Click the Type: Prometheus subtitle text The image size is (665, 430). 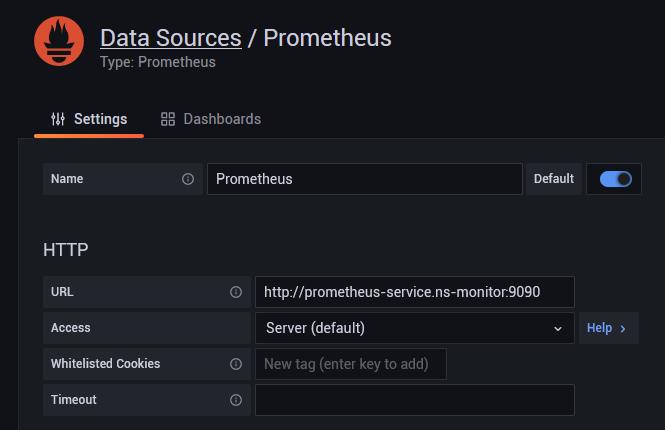[x=158, y=62]
